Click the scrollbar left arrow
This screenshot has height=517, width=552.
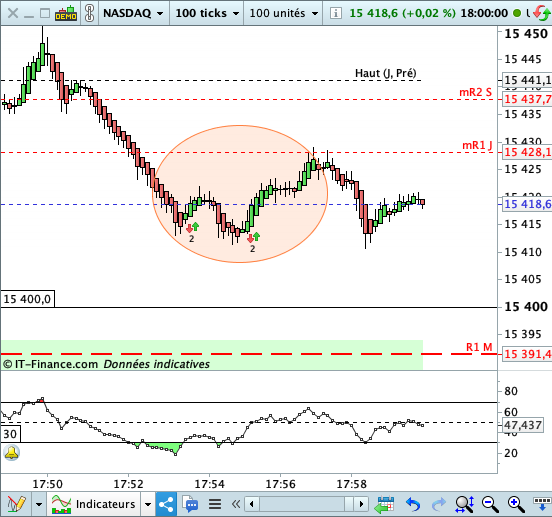click(x=252, y=504)
